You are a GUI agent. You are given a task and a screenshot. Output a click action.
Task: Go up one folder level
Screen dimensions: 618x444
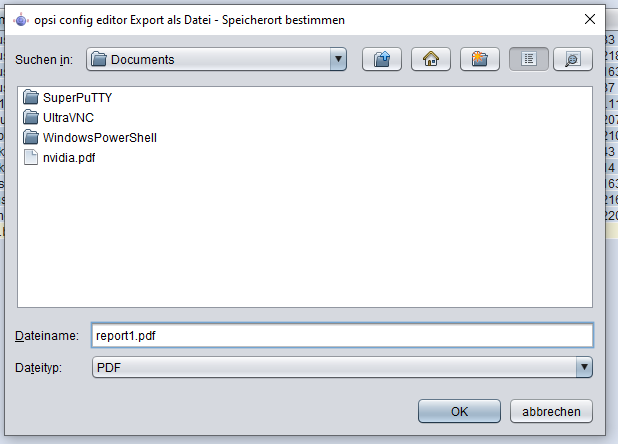[381, 59]
